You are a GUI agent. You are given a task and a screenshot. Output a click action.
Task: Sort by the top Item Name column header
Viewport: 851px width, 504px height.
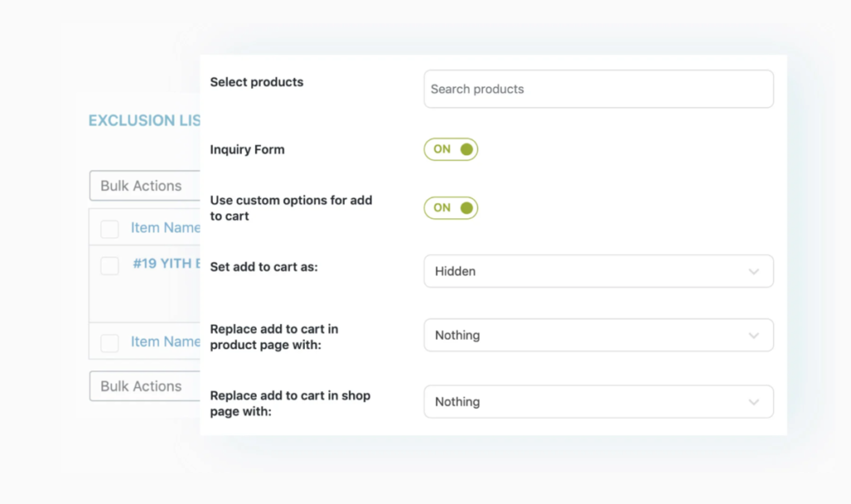pos(165,228)
